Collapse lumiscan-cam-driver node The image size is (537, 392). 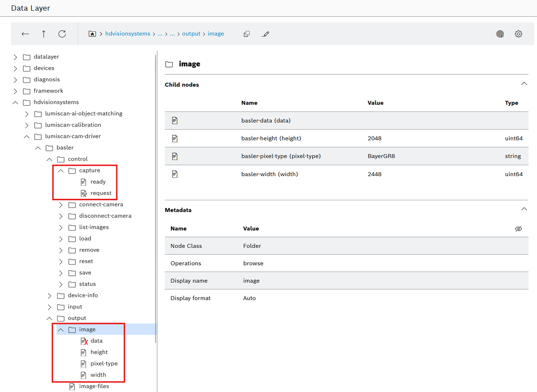[26, 137]
